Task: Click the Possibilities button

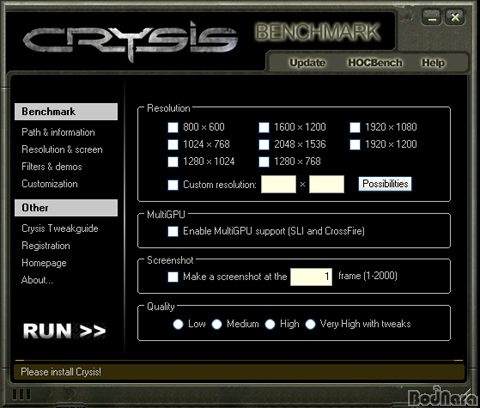Action: [x=385, y=184]
